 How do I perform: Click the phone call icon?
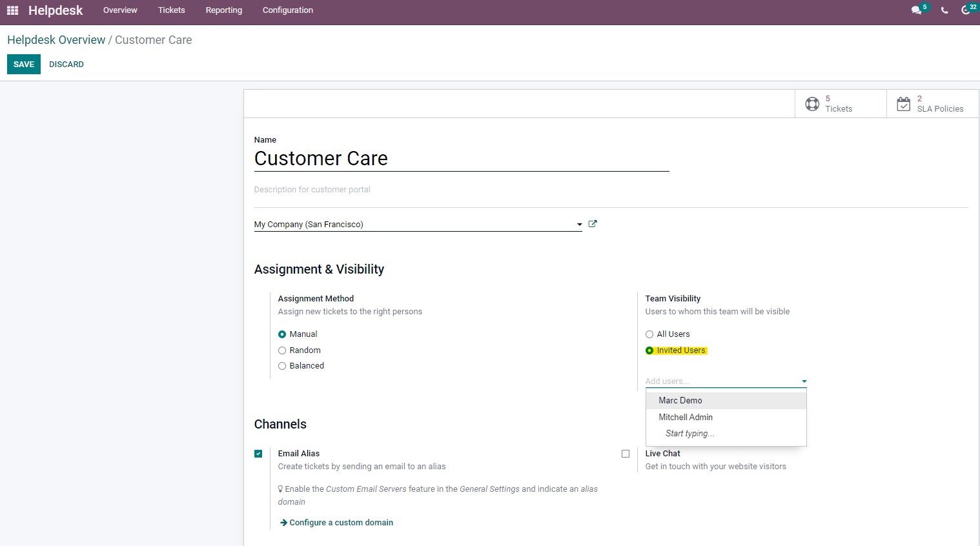944,10
